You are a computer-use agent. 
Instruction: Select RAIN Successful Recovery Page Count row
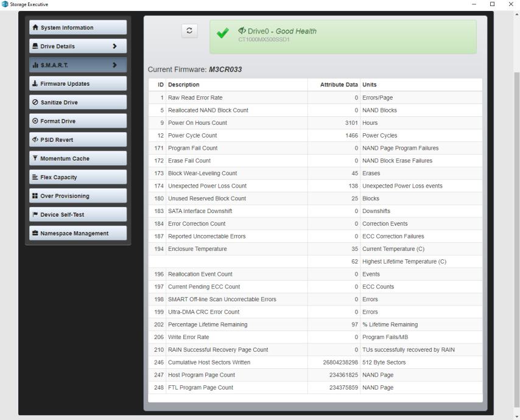(x=315, y=349)
